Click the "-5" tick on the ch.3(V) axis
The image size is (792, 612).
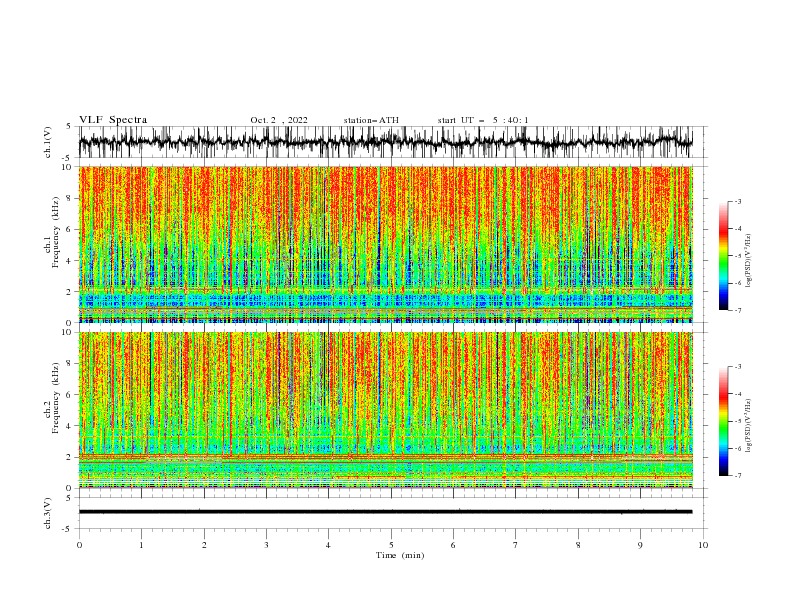[x=68, y=529]
